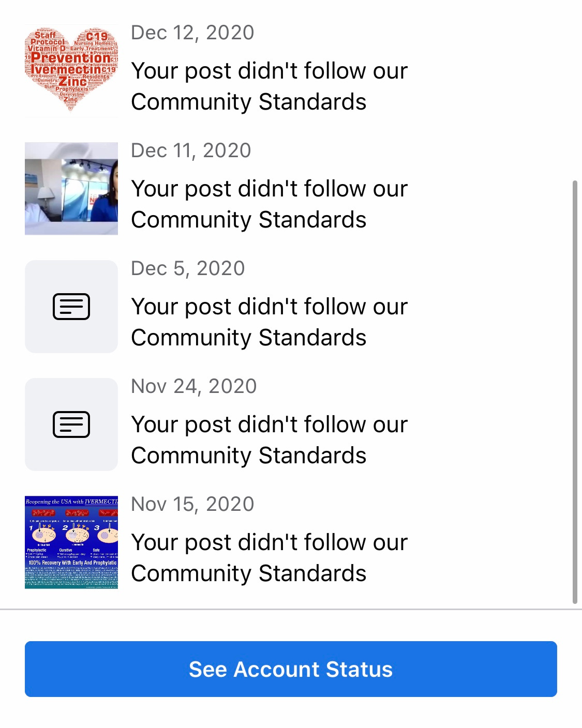Select the Dec 11, 2020 date label
The width and height of the screenshot is (582, 728).
pyautogui.click(x=191, y=150)
